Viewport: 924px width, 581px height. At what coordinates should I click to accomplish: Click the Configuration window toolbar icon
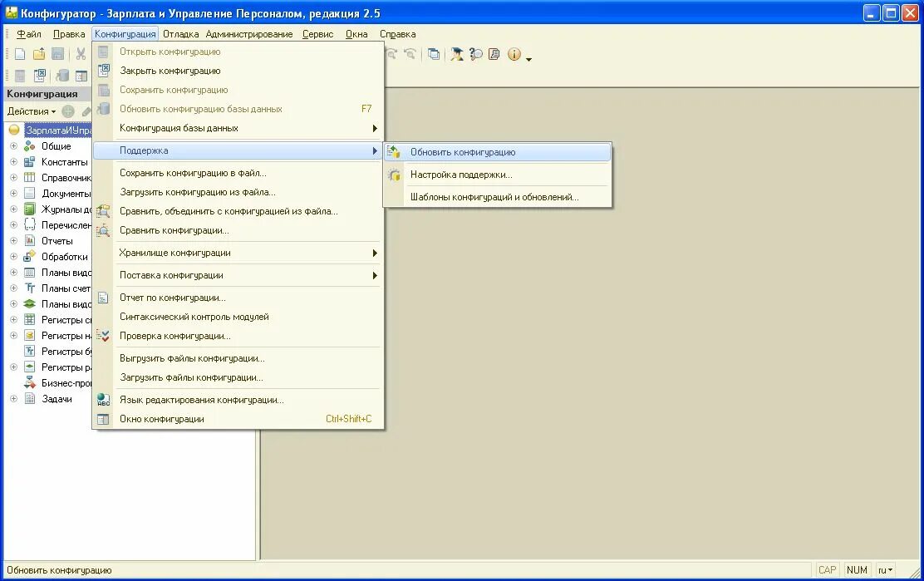pos(81,76)
